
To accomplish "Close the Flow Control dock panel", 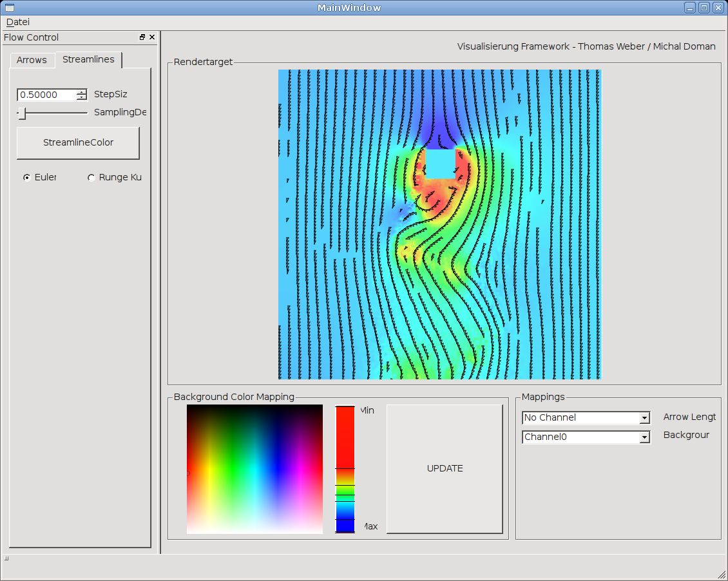I will point(152,37).
